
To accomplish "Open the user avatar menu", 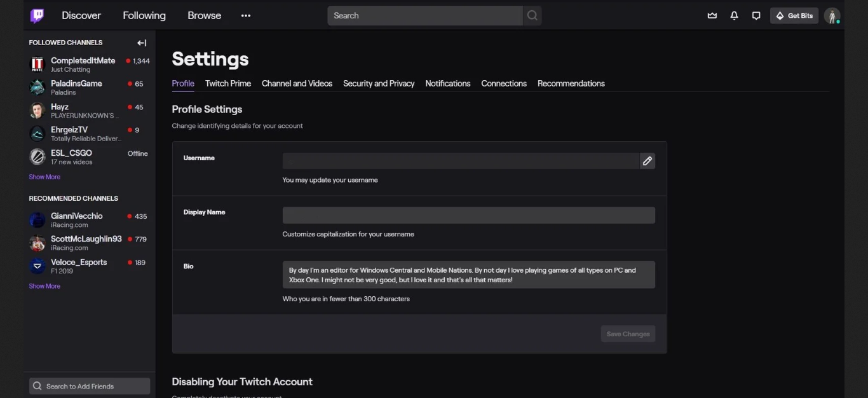I will click(x=832, y=16).
